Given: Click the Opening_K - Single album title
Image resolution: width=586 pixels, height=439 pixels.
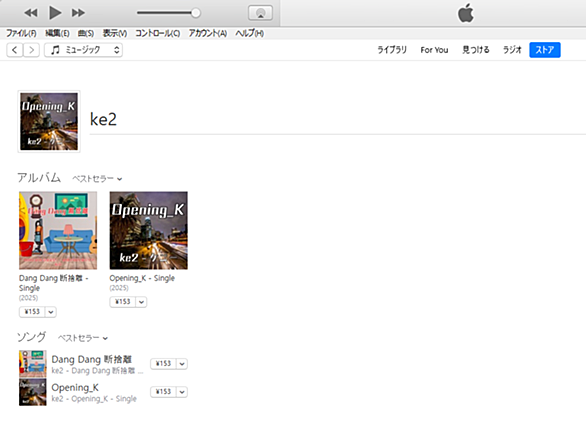Looking at the screenshot, I should (x=142, y=278).
